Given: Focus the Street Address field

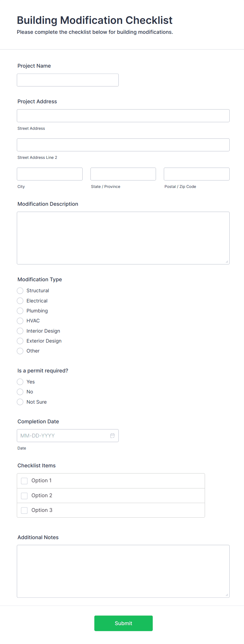Looking at the screenshot, I should 123,115.
